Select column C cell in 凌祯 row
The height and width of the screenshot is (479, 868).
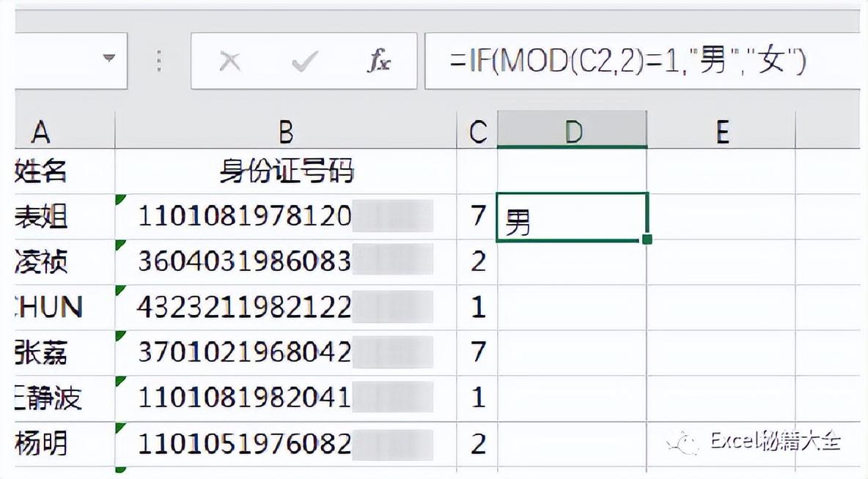477,261
